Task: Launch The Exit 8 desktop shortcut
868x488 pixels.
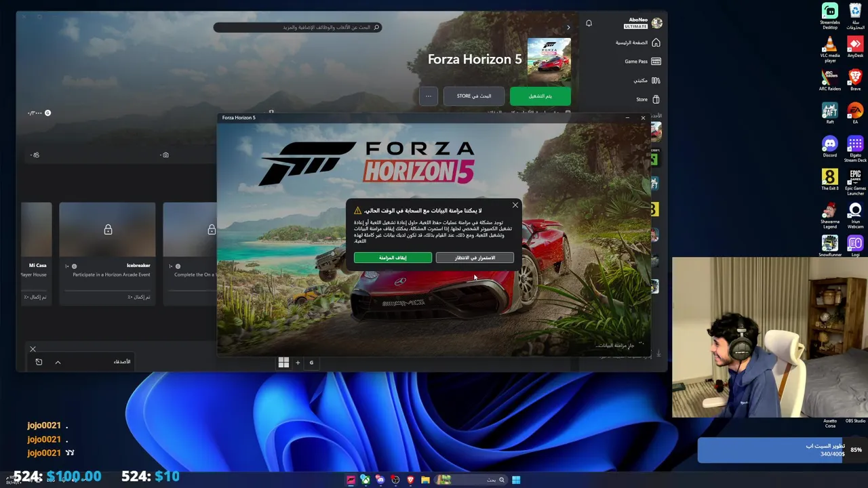Action: [830, 180]
